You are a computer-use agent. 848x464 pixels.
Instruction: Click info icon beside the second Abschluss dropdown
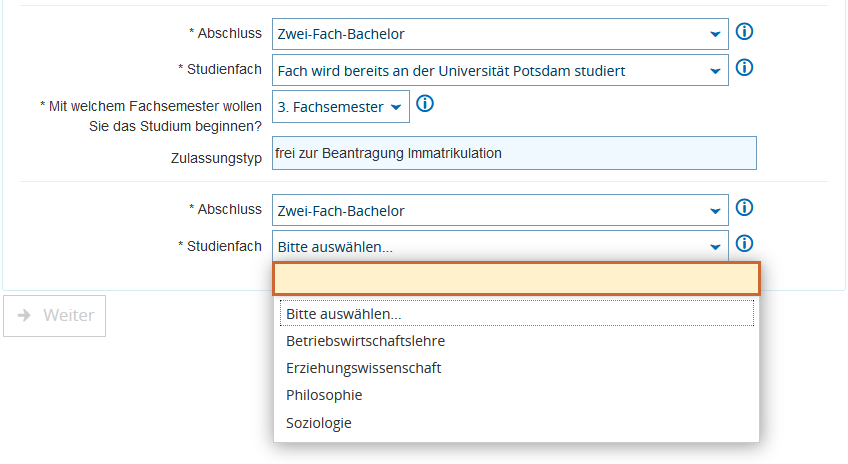[x=744, y=208]
